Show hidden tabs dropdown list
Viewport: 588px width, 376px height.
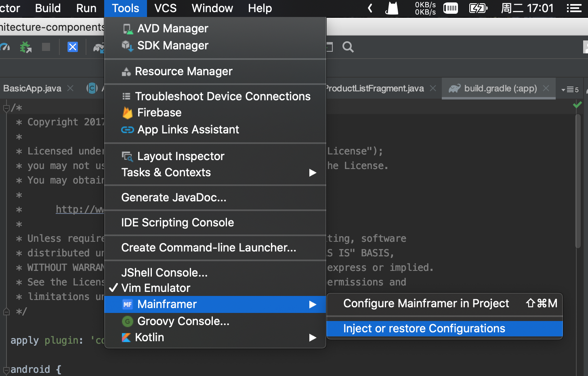tap(570, 89)
